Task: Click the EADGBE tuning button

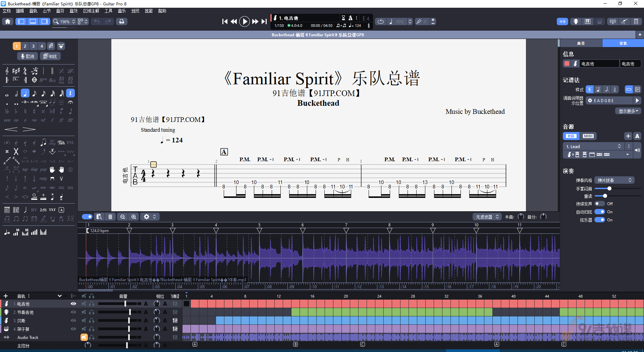Action: 609,100
